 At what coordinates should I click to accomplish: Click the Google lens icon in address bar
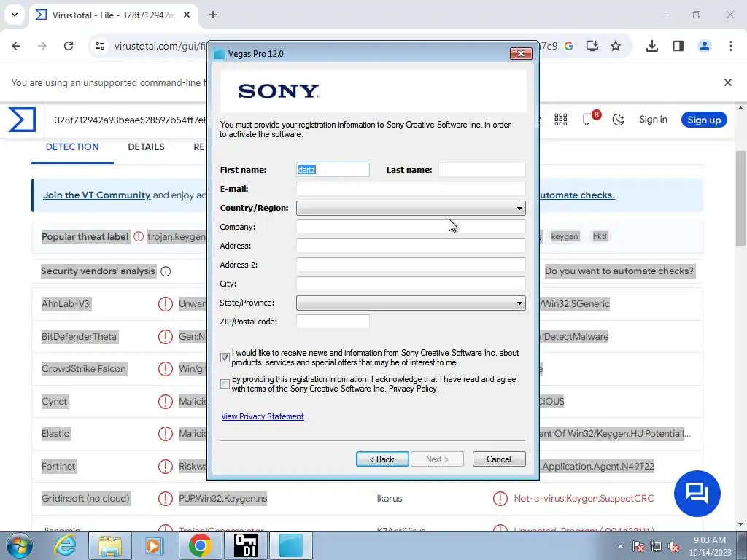[569, 46]
